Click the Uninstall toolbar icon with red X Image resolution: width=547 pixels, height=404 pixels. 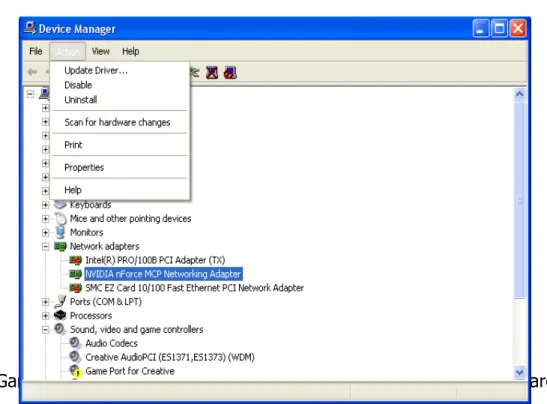point(212,73)
